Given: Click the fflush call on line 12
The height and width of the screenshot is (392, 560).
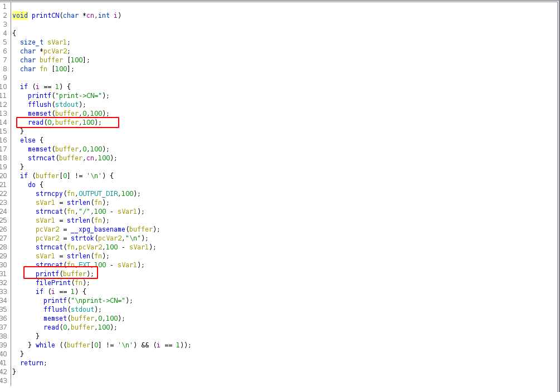Looking at the screenshot, I should 40,104.
